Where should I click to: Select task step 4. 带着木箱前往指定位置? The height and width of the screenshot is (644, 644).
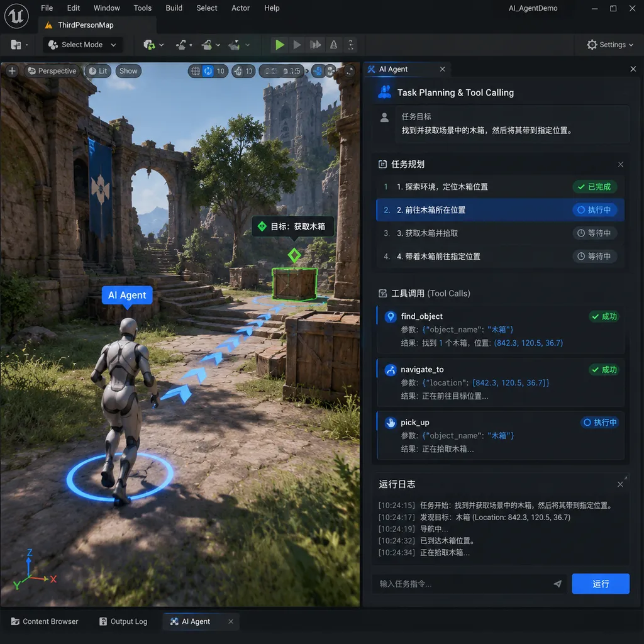click(500, 257)
